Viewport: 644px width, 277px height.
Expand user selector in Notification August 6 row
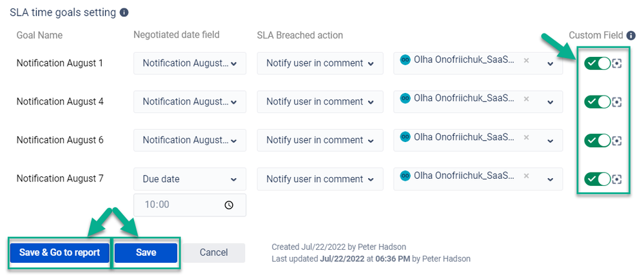click(x=550, y=141)
